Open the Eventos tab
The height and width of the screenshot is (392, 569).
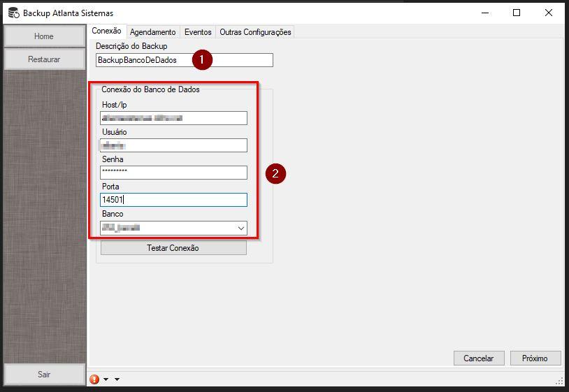[x=198, y=32]
